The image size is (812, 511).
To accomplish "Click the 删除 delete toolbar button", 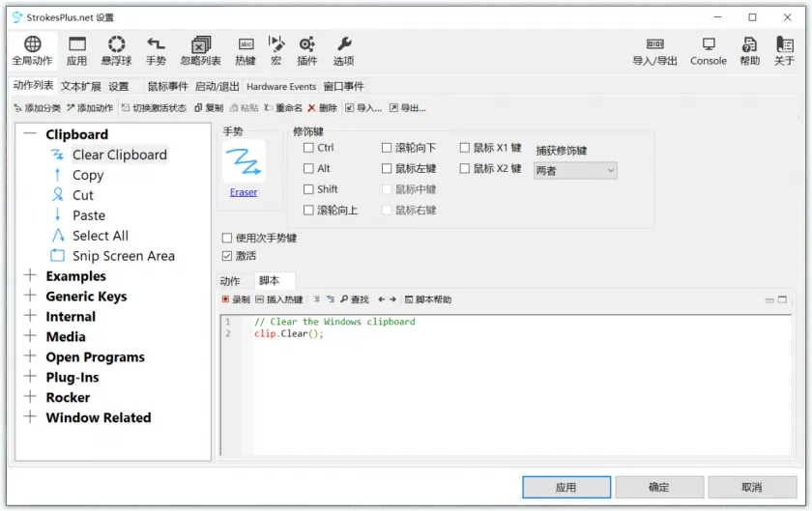I will click(322, 107).
